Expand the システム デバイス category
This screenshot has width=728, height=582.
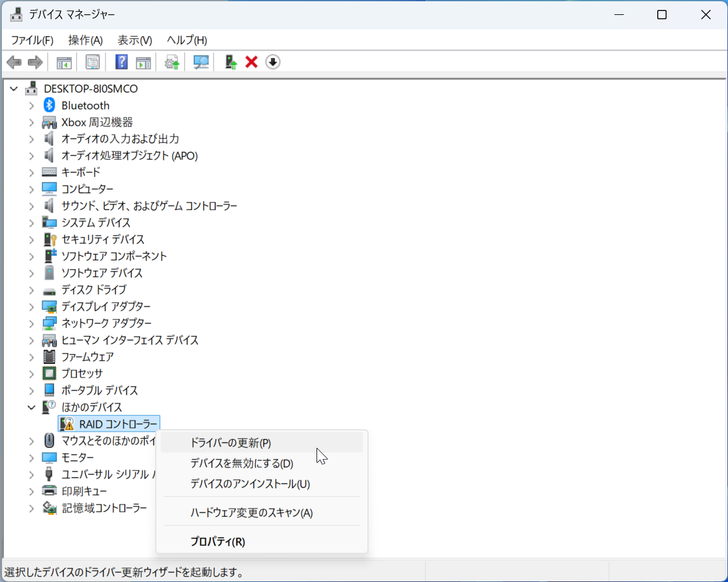[x=31, y=222]
